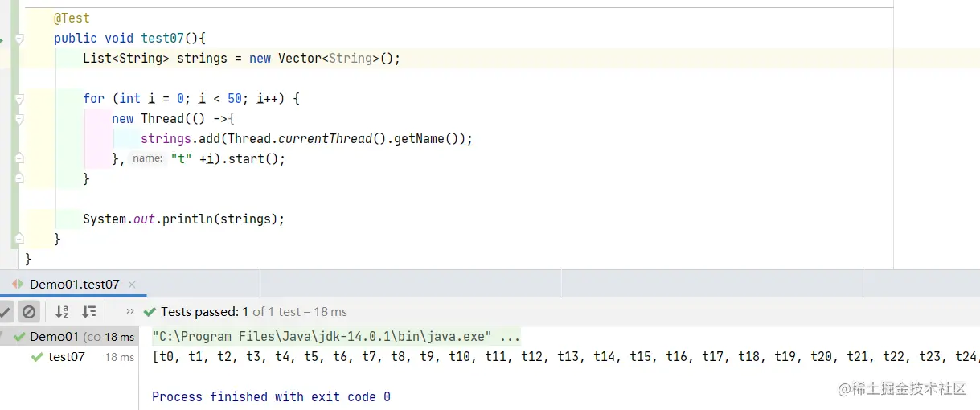Select Demo01 node in the test tree

tap(68, 337)
